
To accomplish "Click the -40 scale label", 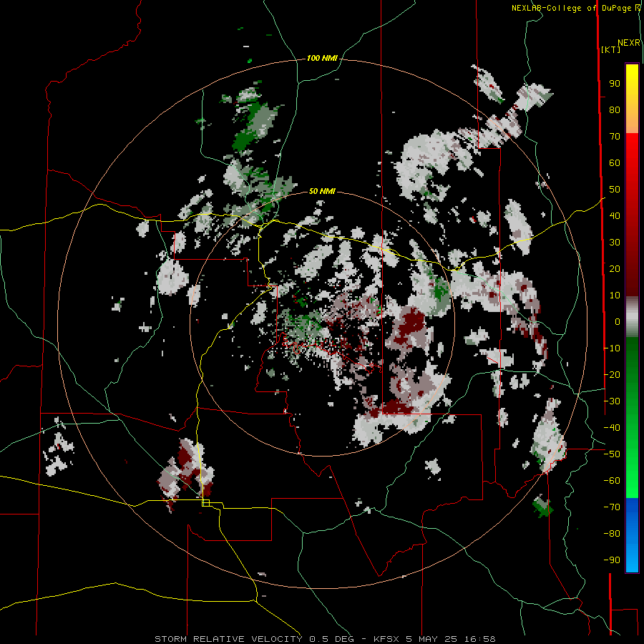I will (612, 428).
